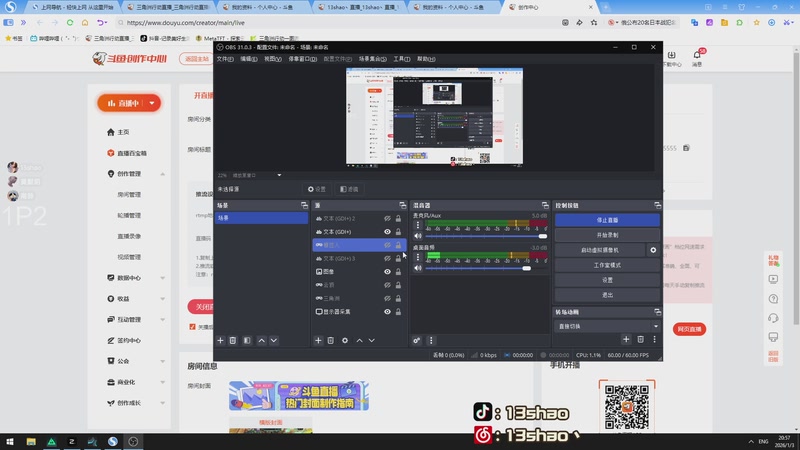800x450 pixels.
Task: Open scene filters icon in scenes panel
Action: click(x=247, y=340)
